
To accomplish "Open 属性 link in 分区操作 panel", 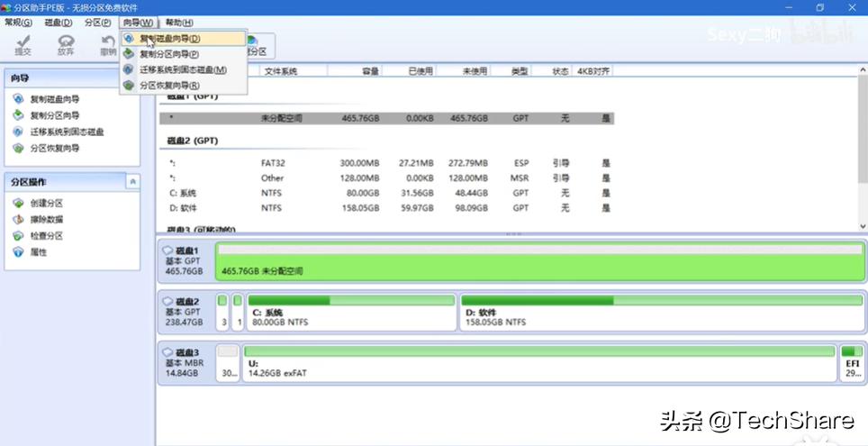I will (x=38, y=252).
